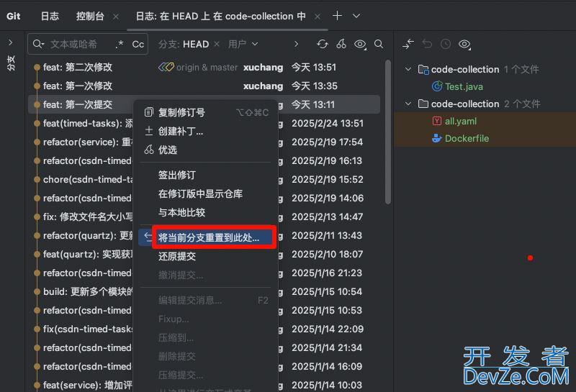
Task: Switch to the 控制台 tab
Action: (90, 16)
